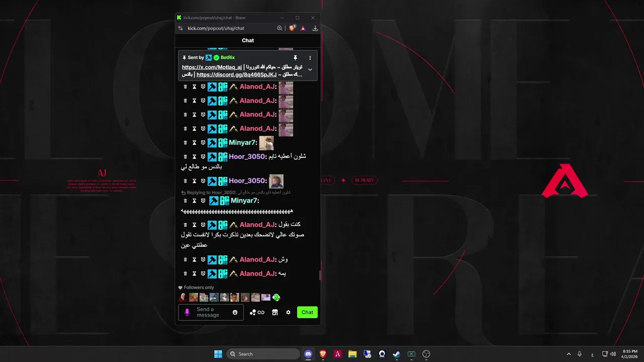Click Alanod_AJ username on 'كنت بقول' message
Viewport: 644px width, 362px height.
(x=257, y=225)
